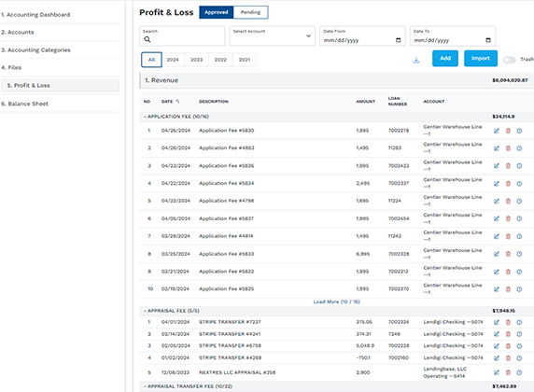Viewport: 534px width, 392px height.
Task: Sort by the Date column arrow
Action: [177, 101]
